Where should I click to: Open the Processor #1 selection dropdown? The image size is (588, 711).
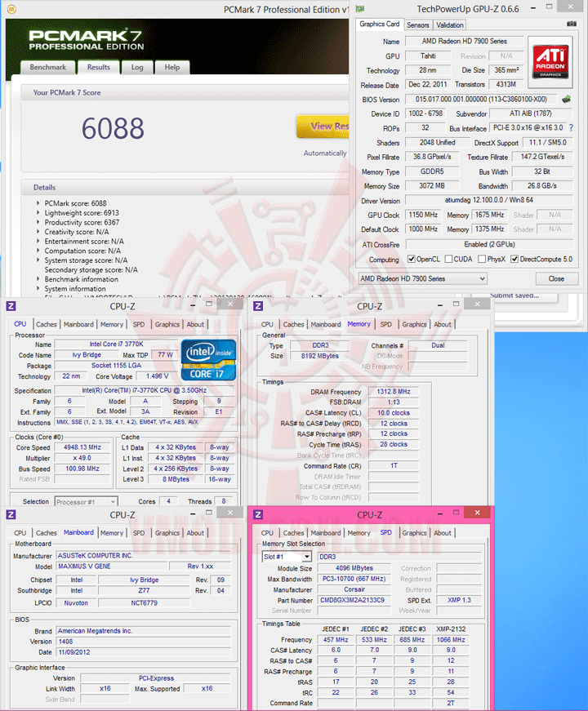pyautogui.click(x=87, y=501)
